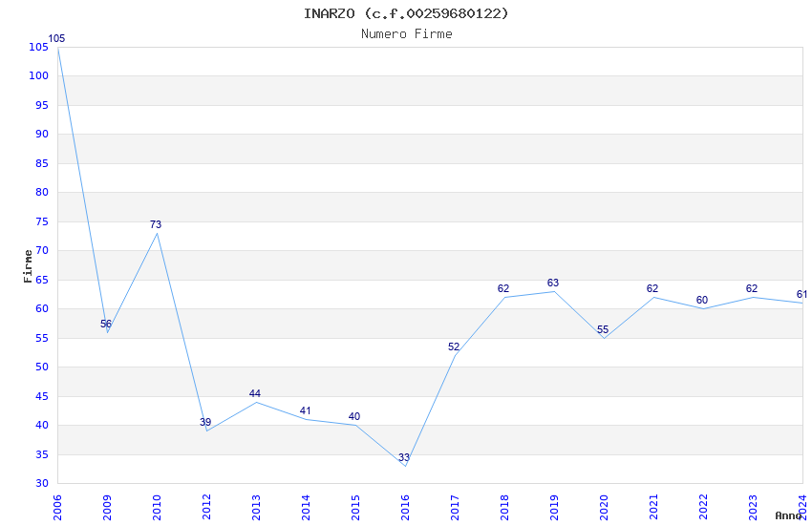Image resolution: width=812 pixels, height=525 pixels.
Task: Click the data label 62 at 2023
Action: click(752, 288)
